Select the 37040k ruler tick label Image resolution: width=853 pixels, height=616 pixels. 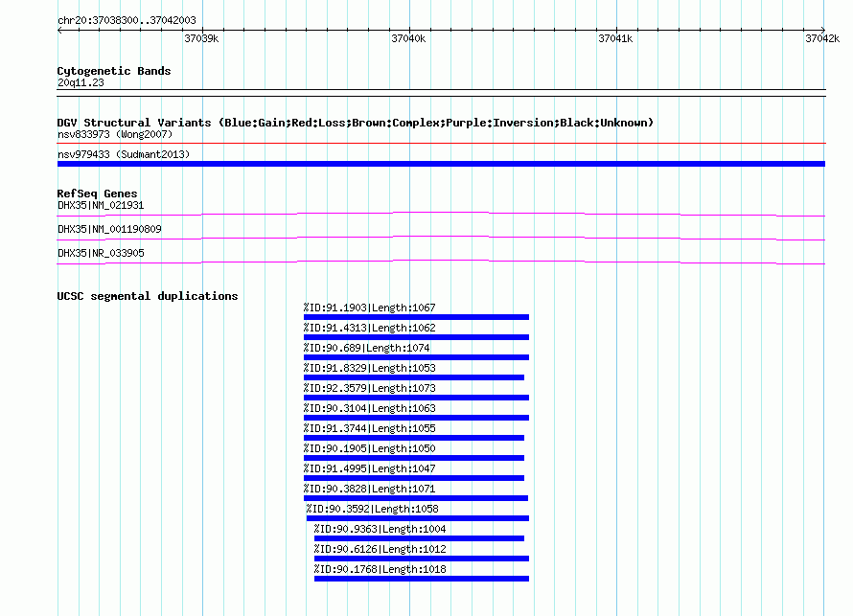click(408, 38)
